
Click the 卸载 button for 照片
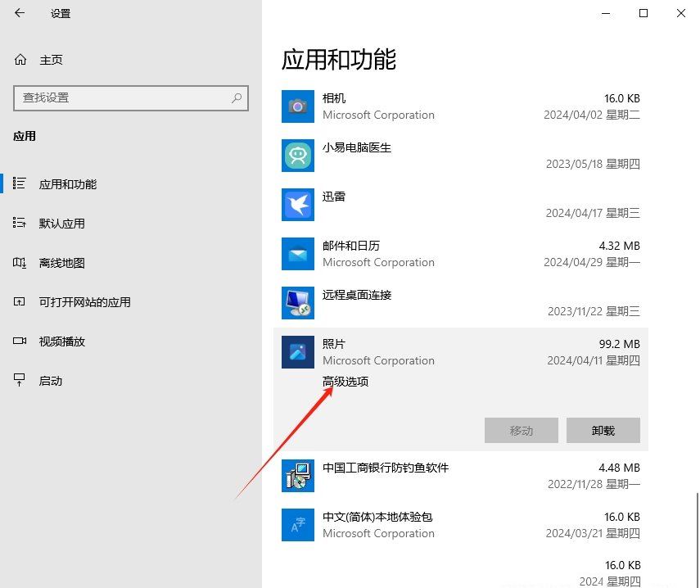[x=603, y=430]
